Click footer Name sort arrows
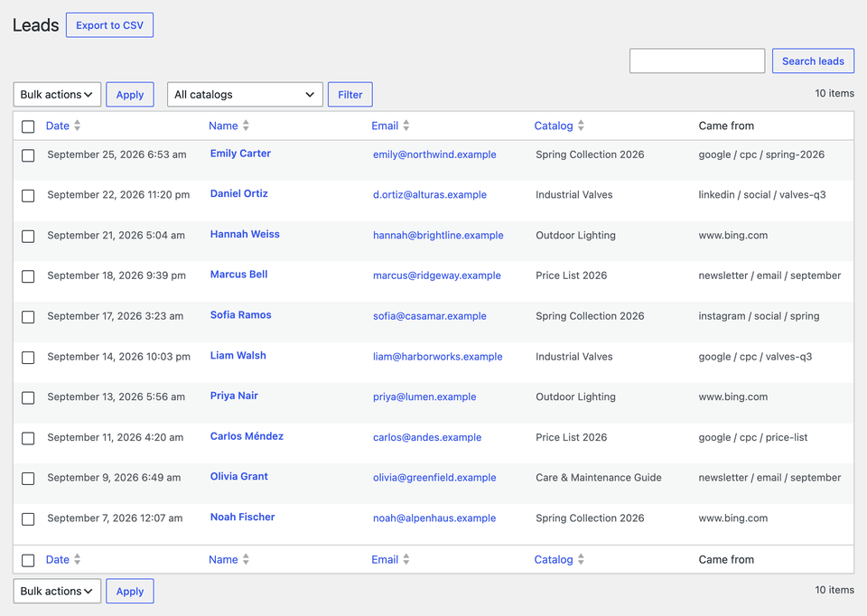867x616 pixels. pyautogui.click(x=246, y=559)
